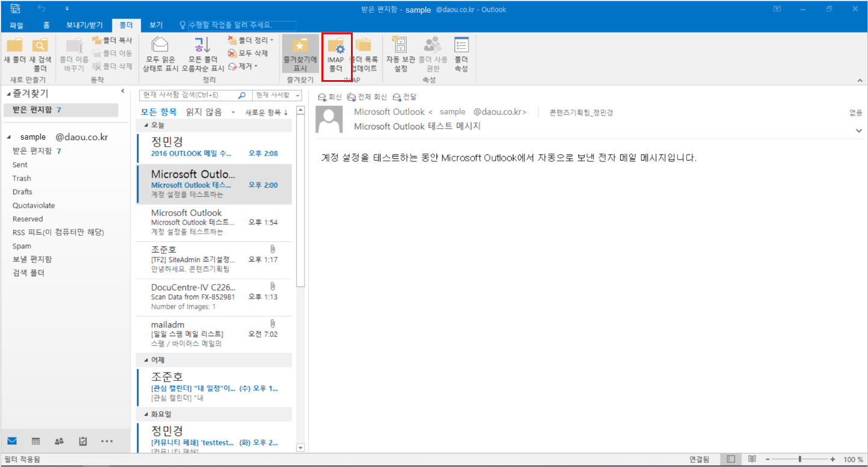Screen dimensions: 868x467
Task: Open the 파일 (File) tab
Action: 16,25
